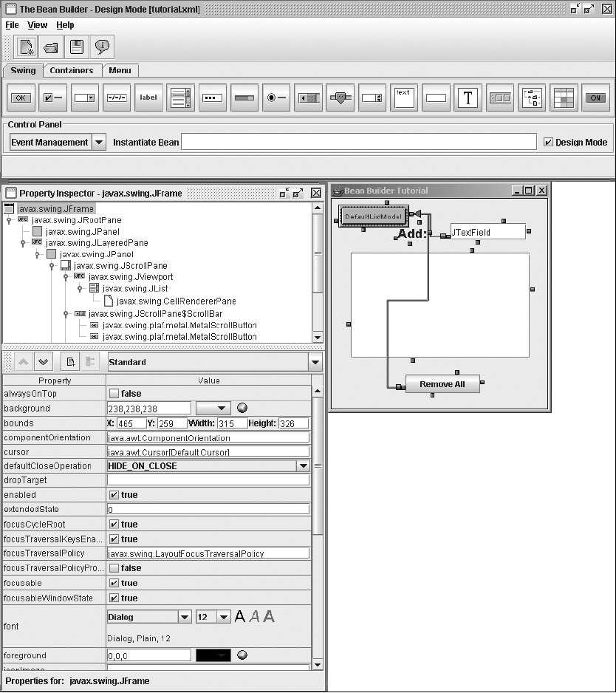Click the add property icon in inspector
The height and width of the screenshot is (693, 616).
point(71,362)
